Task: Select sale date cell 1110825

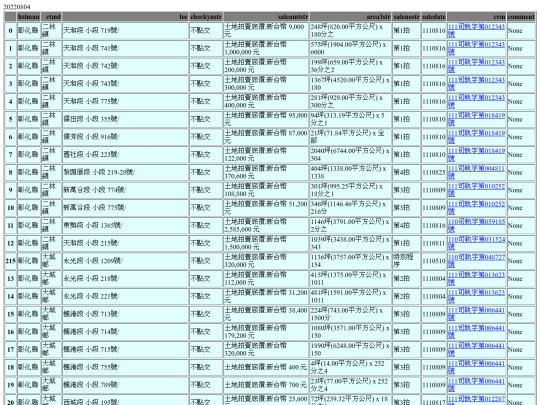Action: tap(434, 173)
